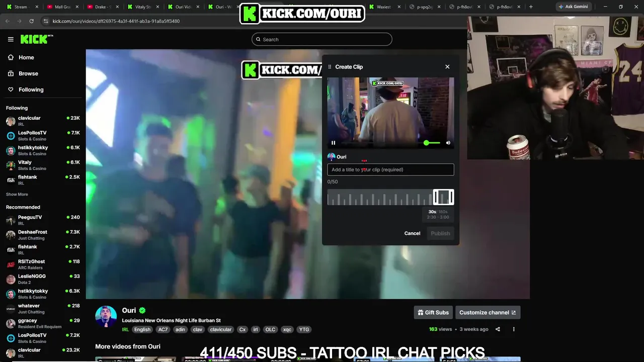This screenshot has width=644, height=362.
Task: Open Vitaly channel in Following list
Action: pyautogui.click(x=43, y=165)
